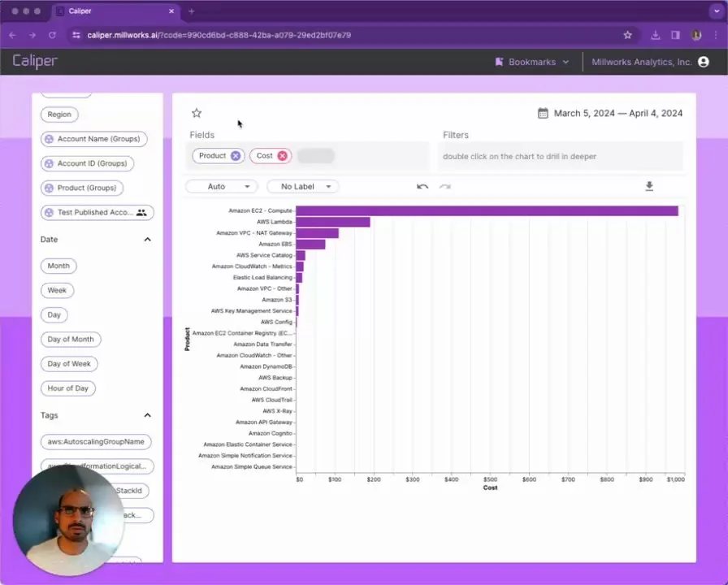
Task: Open the Auto chart type dropdown
Action: click(221, 186)
